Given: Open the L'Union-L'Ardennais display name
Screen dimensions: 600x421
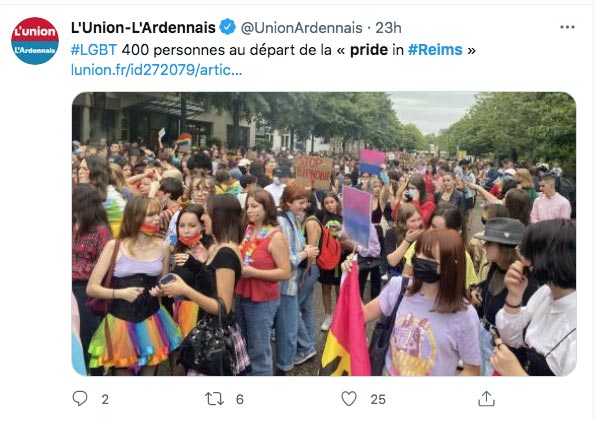Looking at the screenshot, I should pos(143,28).
